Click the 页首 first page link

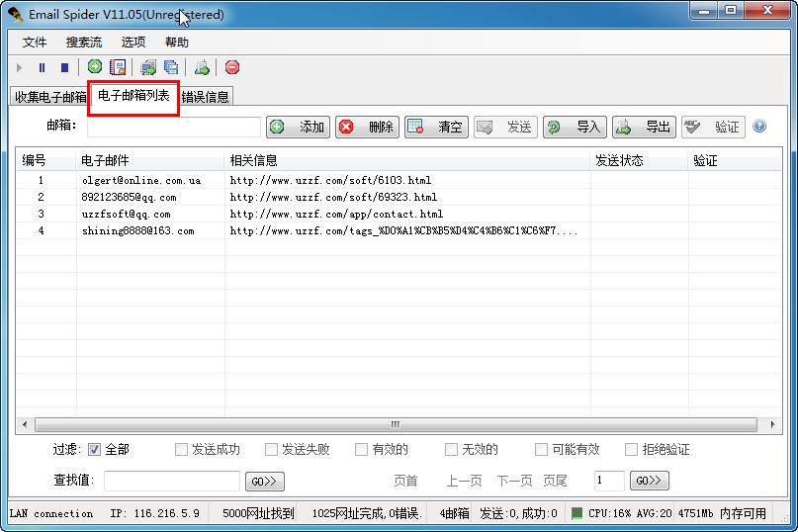[x=405, y=481]
